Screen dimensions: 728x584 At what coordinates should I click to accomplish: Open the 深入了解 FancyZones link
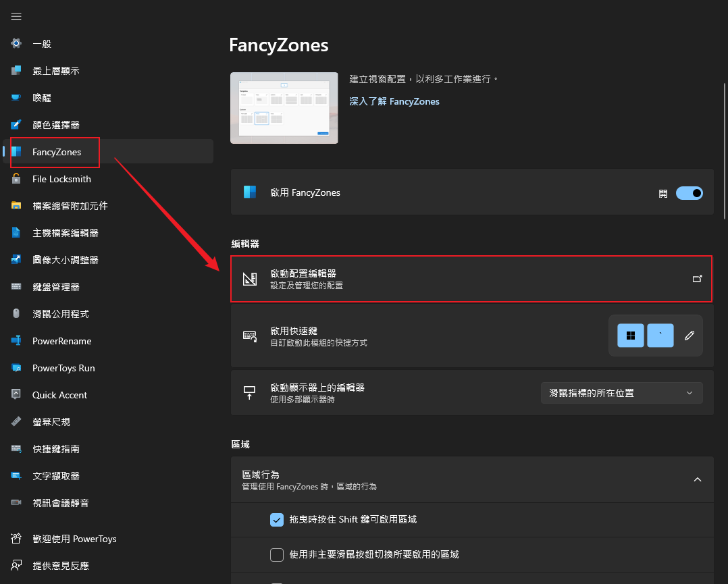(x=394, y=101)
